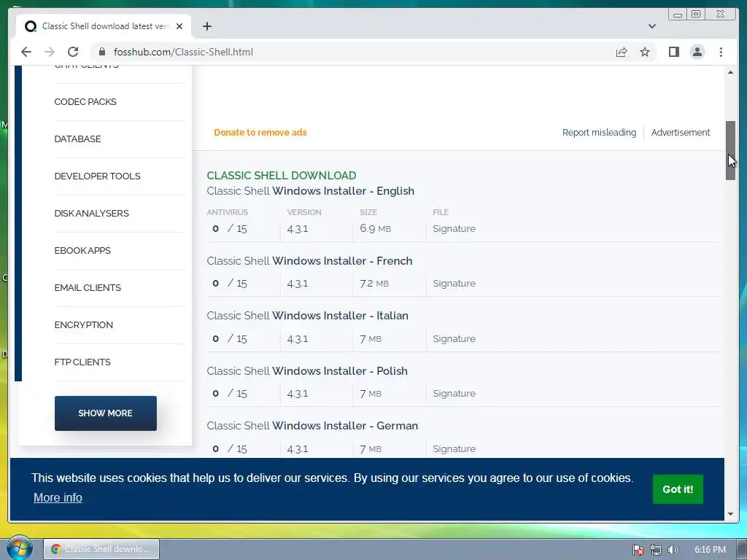Close the Classic Shell tab
Screen dimensions: 747x560
[179, 26]
